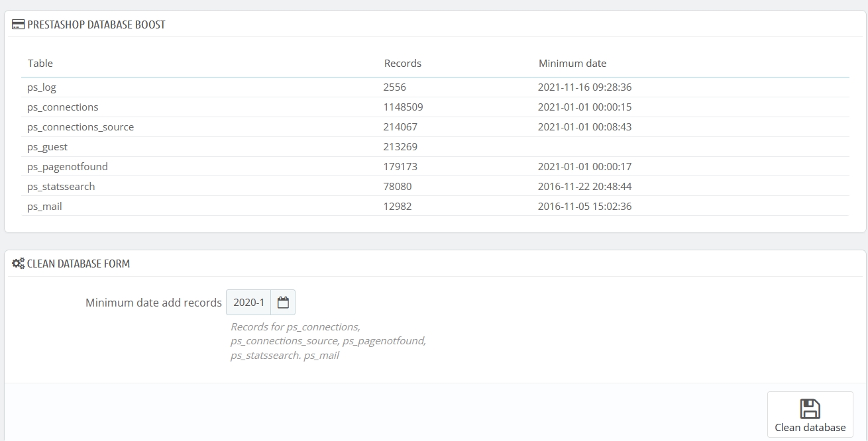This screenshot has height=441, width=868.
Task: Select the ps_log table row name
Action: pos(42,87)
